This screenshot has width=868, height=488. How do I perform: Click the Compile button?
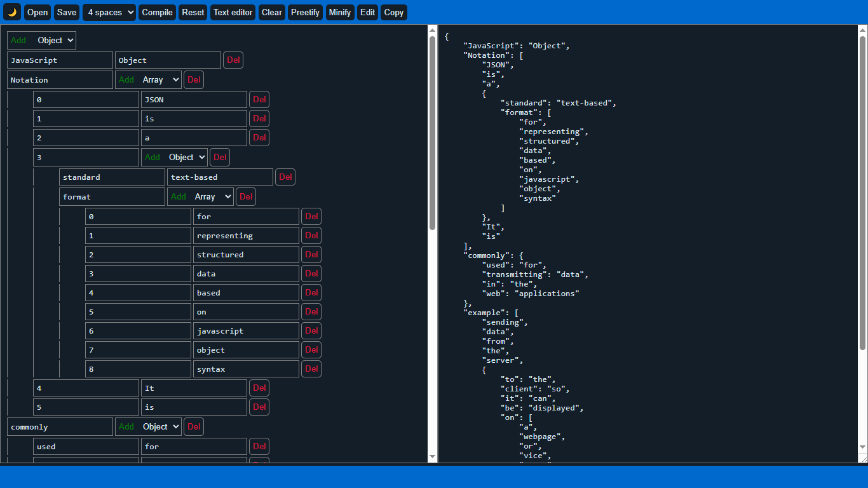click(157, 12)
